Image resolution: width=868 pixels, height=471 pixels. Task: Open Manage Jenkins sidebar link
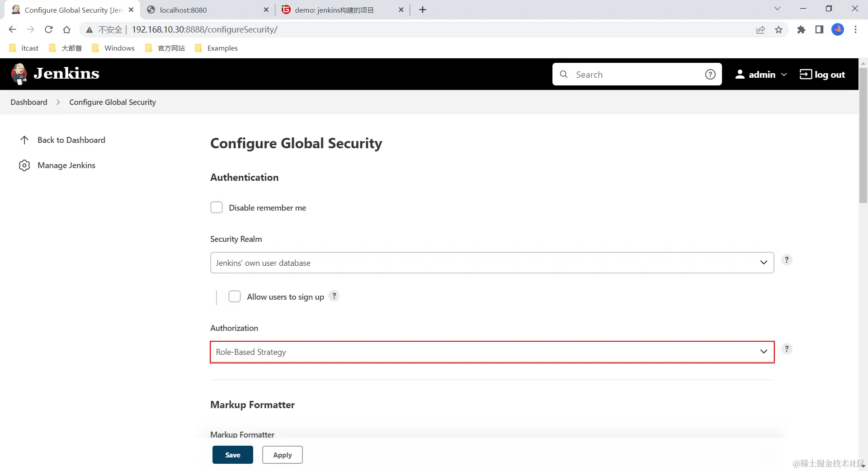[x=66, y=165]
